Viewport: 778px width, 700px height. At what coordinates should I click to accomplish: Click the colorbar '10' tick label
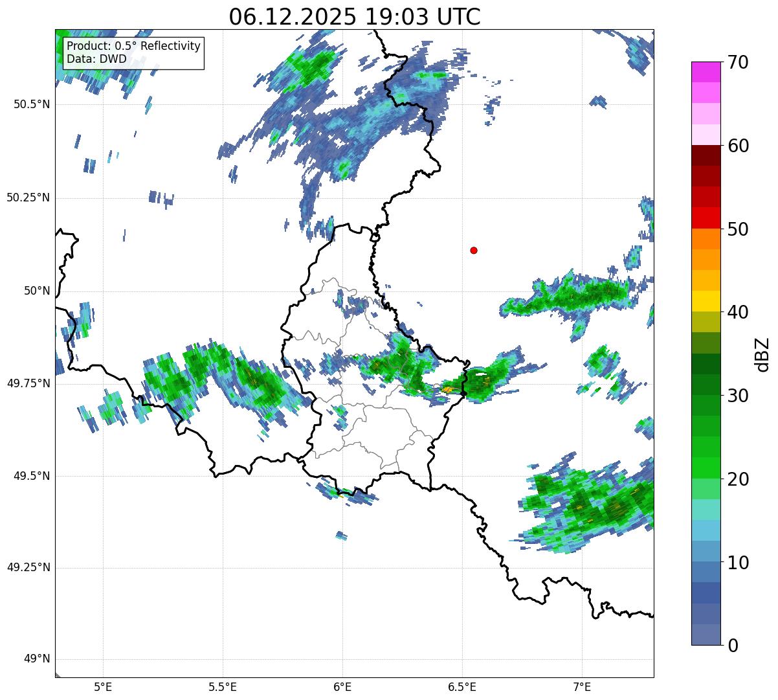738,563
